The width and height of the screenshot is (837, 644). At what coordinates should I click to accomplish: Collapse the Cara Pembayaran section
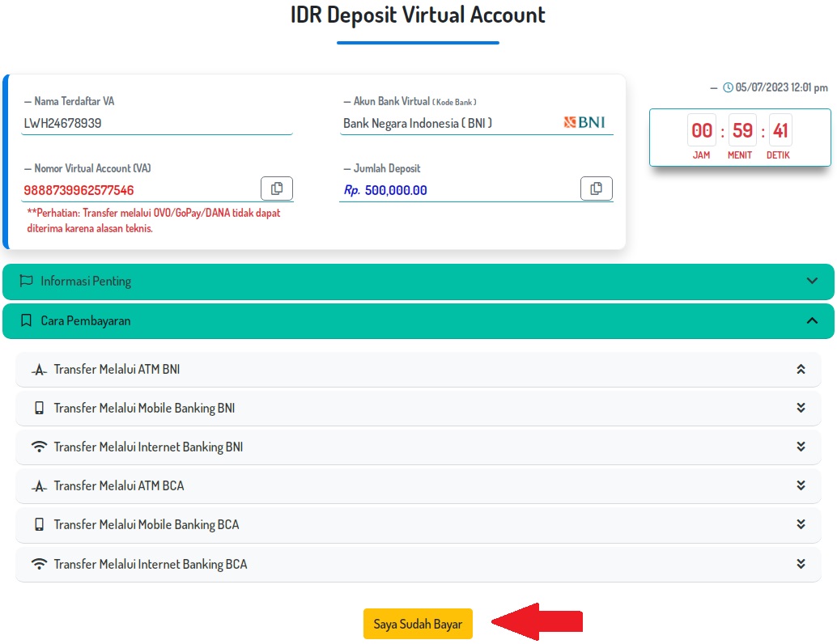click(812, 321)
